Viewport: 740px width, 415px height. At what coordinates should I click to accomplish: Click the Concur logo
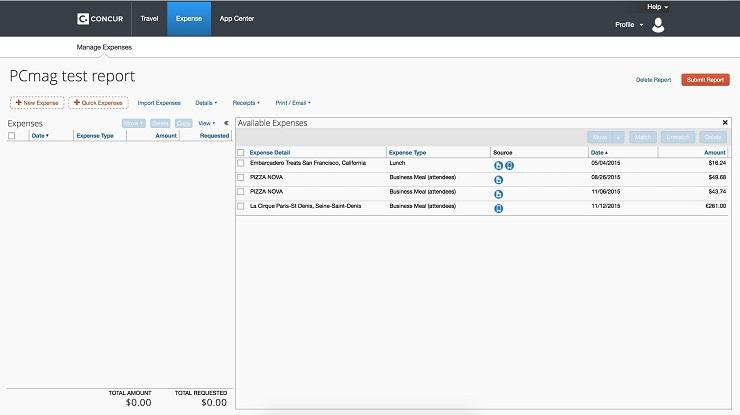point(100,18)
